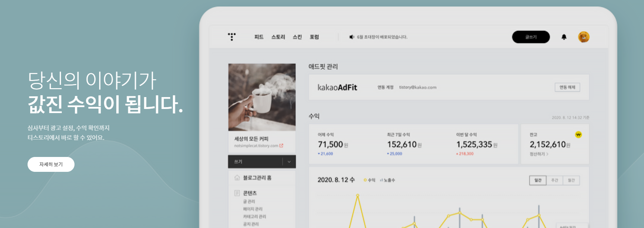Expand the 쓰기 dropdown arrow

289,162
